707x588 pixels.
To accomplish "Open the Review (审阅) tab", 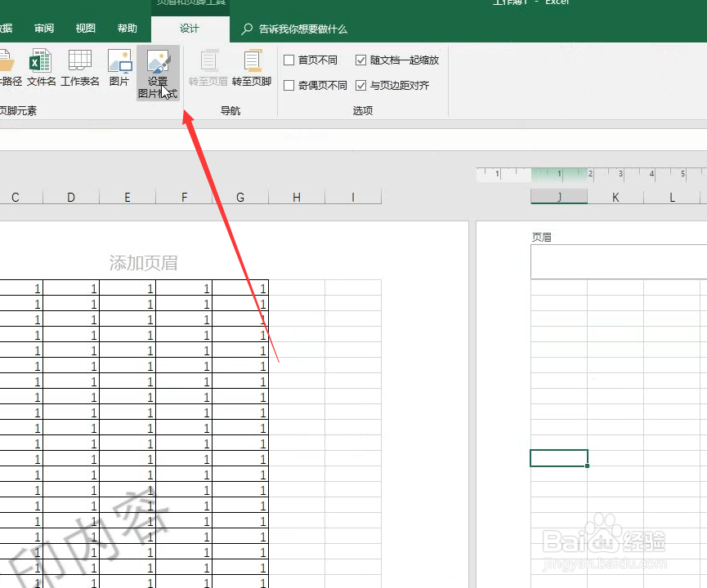I will pyautogui.click(x=44, y=29).
